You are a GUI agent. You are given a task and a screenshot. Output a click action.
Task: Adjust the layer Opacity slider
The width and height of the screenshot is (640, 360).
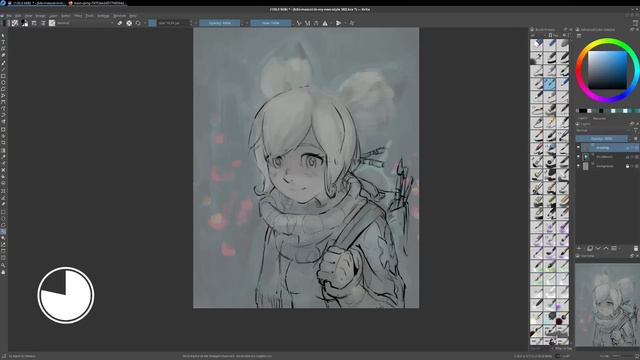(x=602, y=139)
